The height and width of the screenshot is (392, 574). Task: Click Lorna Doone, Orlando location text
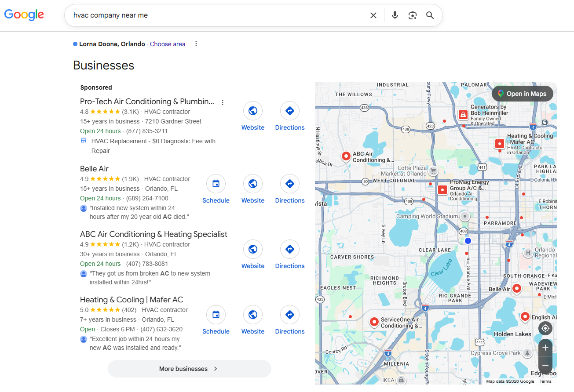pyautogui.click(x=112, y=44)
